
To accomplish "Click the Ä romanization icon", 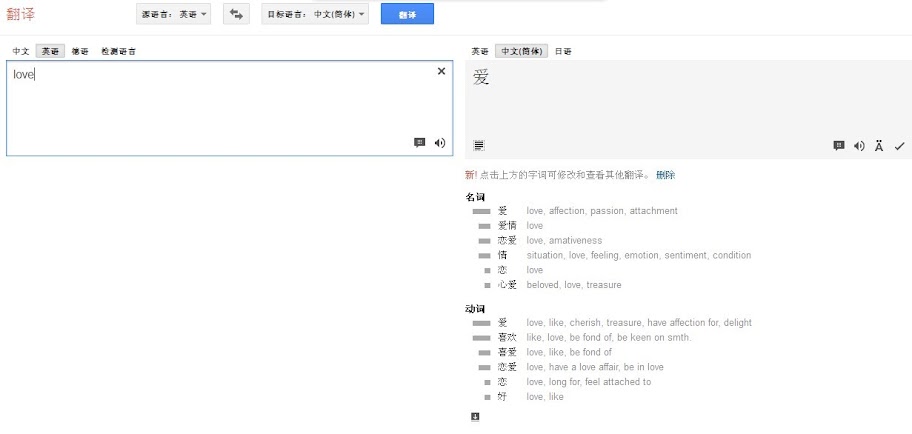I will tap(879, 146).
